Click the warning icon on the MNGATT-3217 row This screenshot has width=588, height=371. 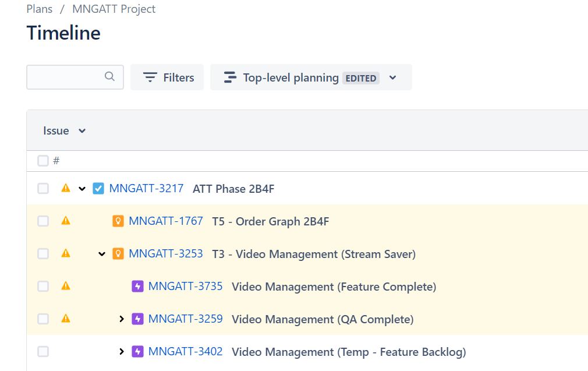(x=66, y=188)
